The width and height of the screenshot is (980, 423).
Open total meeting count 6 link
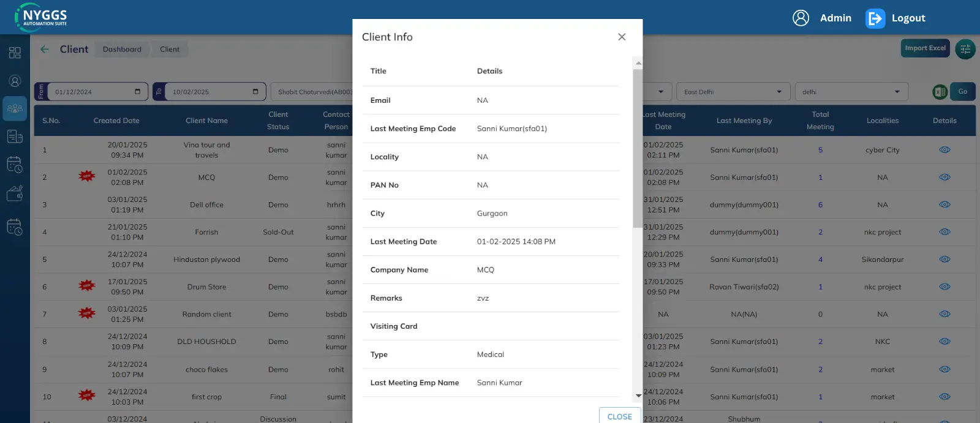click(x=820, y=205)
